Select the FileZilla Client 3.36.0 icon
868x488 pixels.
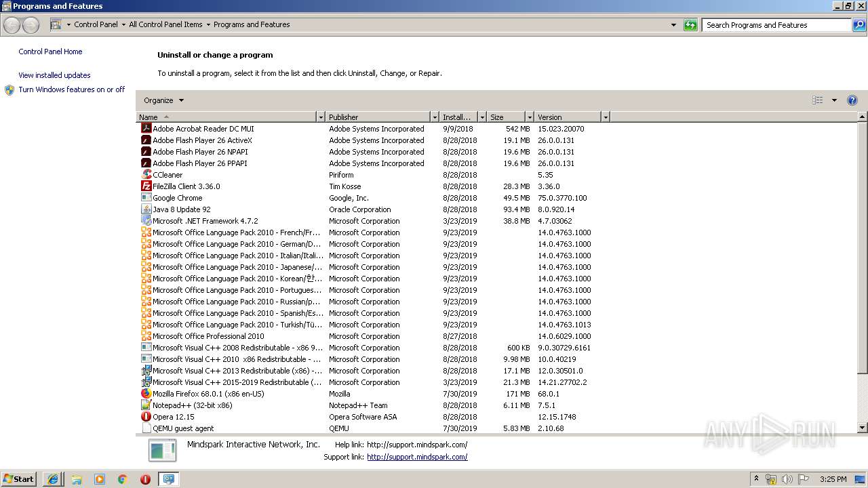coord(146,186)
